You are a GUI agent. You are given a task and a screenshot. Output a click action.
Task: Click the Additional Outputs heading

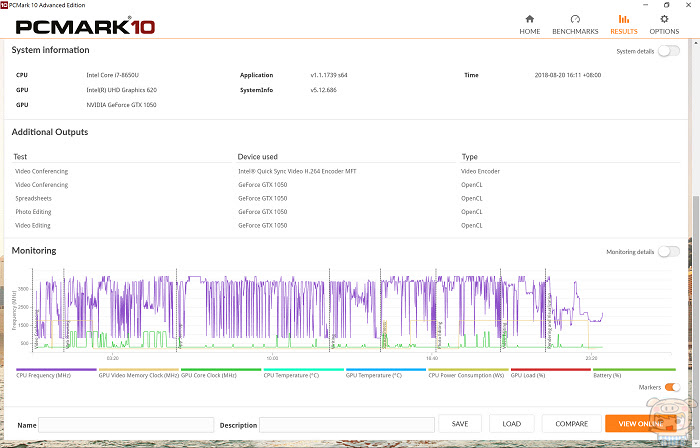click(x=50, y=132)
